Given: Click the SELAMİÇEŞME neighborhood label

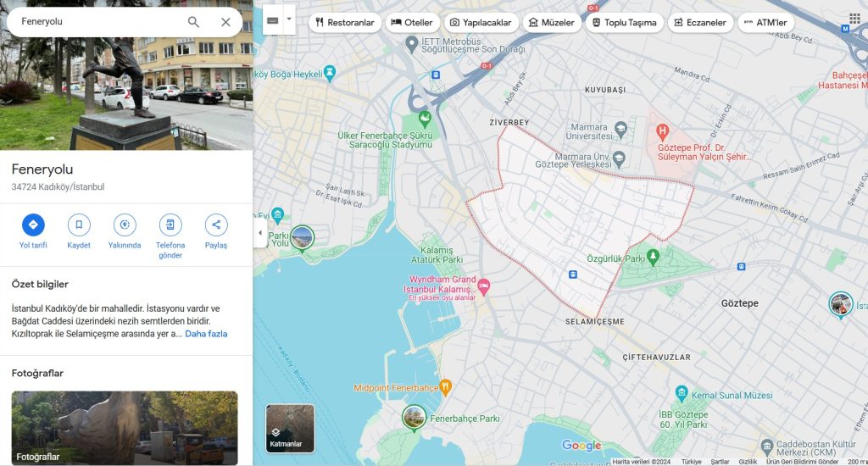Looking at the screenshot, I should (594, 322).
